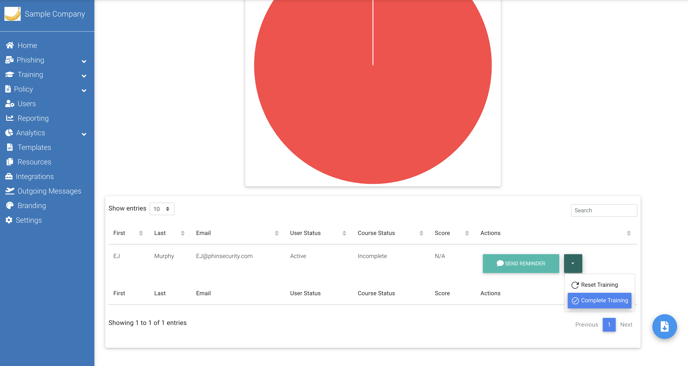Click the Sample Company banana logo
The width and height of the screenshot is (688, 366).
12,14
